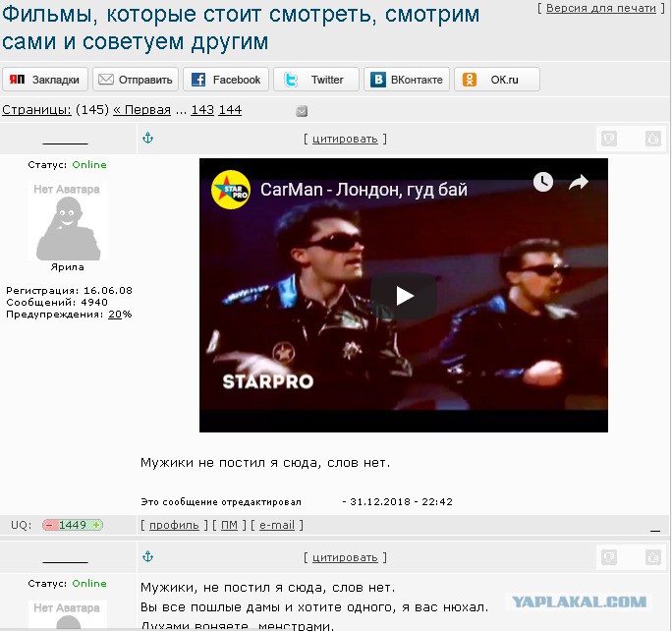
Task: Open video title CarMan - Лондон, гуд бай
Action: point(364,190)
